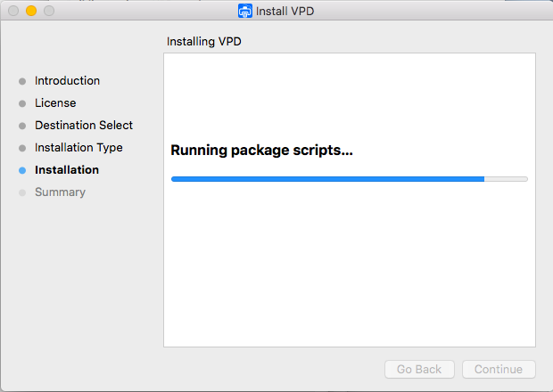Viewport: 553px width, 392px height.
Task: Select the License step label
Action: pyautogui.click(x=55, y=102)
